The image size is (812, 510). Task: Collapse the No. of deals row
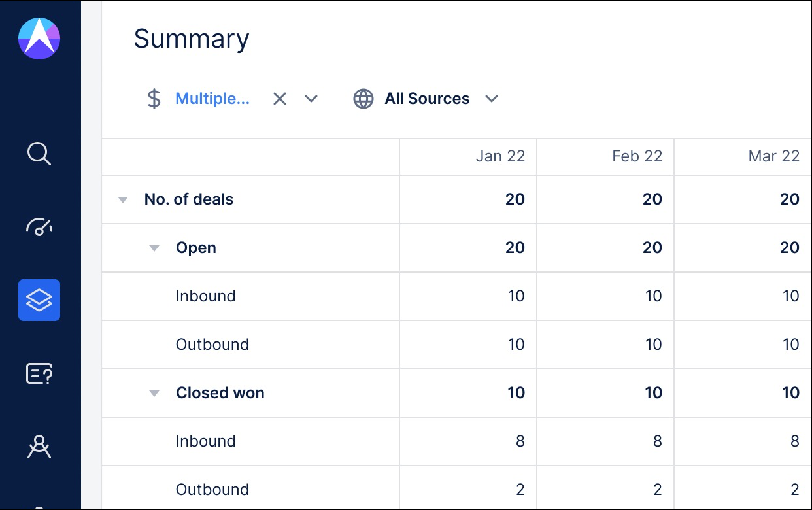pyautogui.click(x=123, y=200)
